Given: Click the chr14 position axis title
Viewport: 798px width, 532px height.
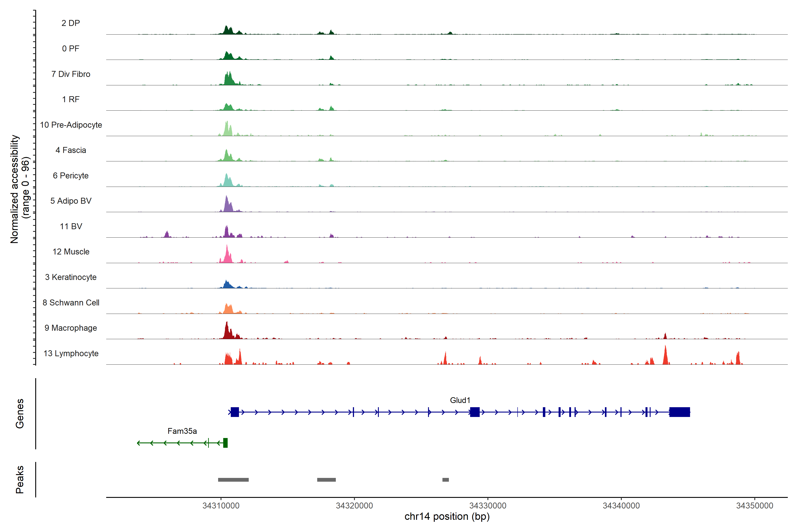Looking at the screenshot, I should tap(447, 516).
